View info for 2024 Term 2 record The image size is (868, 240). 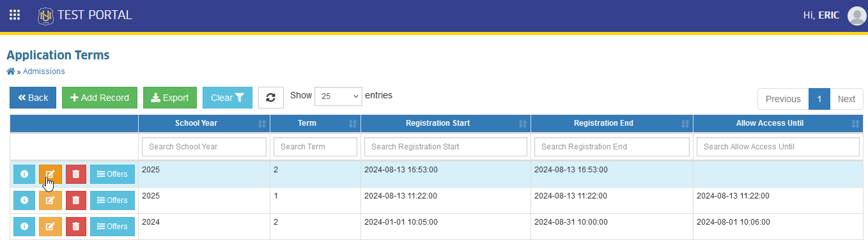click(x=24, y=227)
